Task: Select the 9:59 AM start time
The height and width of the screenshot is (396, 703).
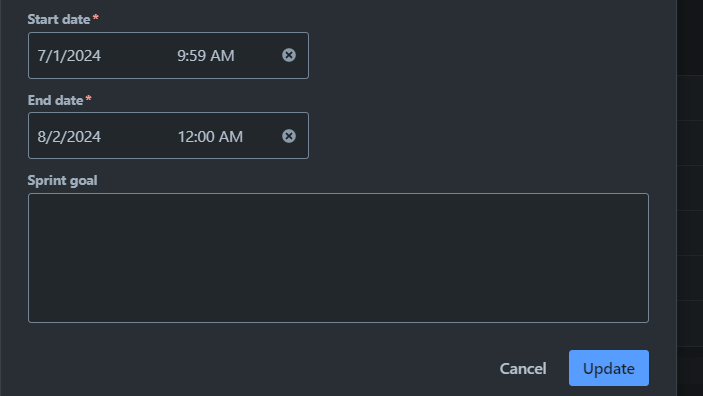Action: click(206, 56)
